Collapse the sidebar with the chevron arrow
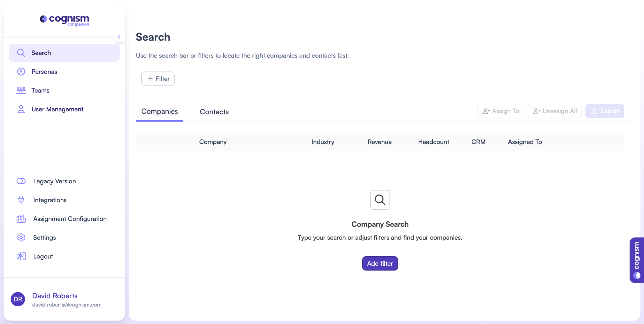Viewport: 644px width, 324px height. 119,37
